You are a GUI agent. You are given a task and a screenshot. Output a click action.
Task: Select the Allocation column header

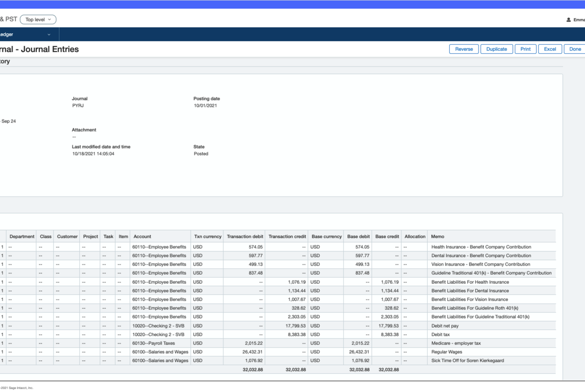click(415, 236)
